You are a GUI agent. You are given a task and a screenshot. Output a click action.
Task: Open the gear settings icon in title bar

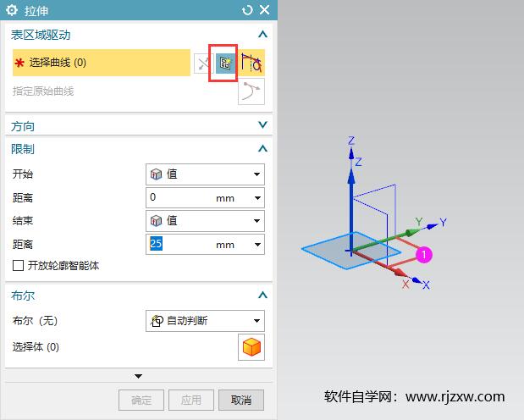click(x=12, y=10)
